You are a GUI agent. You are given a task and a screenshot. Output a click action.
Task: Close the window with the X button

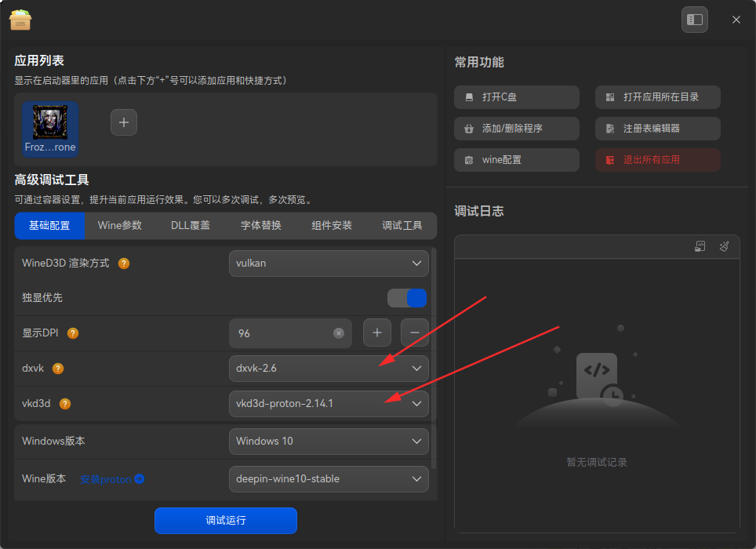pos(736,20)
